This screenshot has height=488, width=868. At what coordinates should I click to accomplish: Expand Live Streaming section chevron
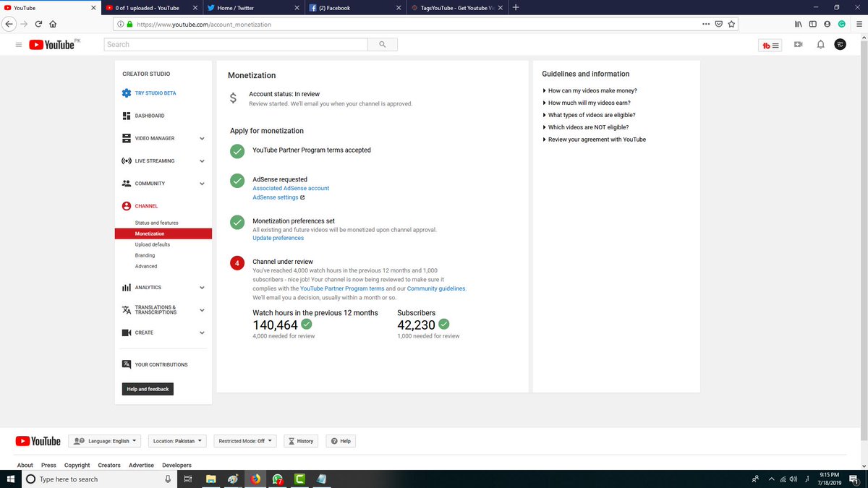(x=202, y=161)
